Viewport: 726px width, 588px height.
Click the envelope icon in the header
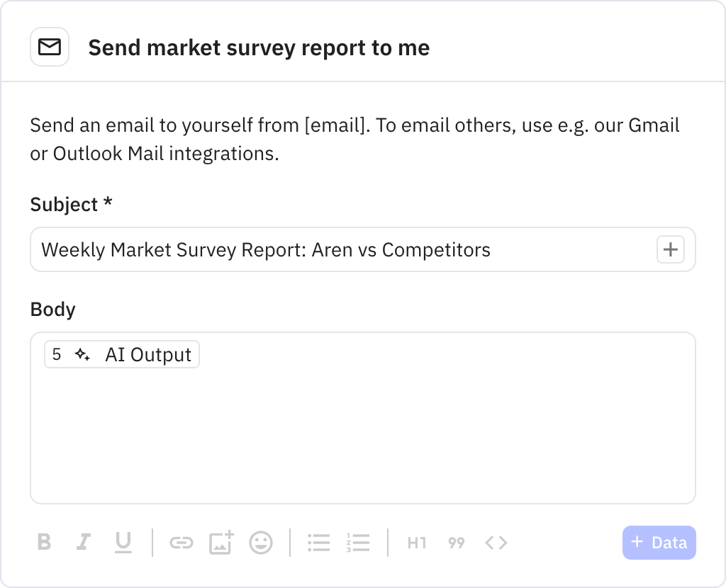tap(49, 46)
